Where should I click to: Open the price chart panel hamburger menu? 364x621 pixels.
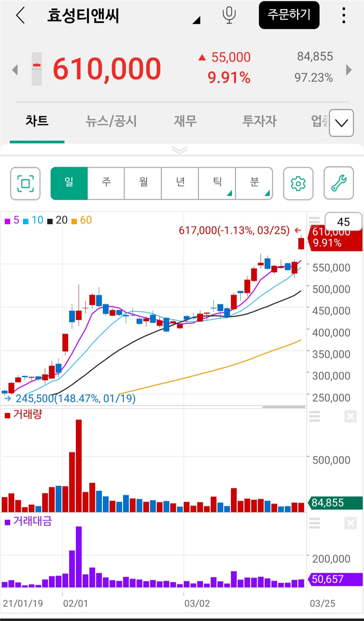[x=314, y=221]
